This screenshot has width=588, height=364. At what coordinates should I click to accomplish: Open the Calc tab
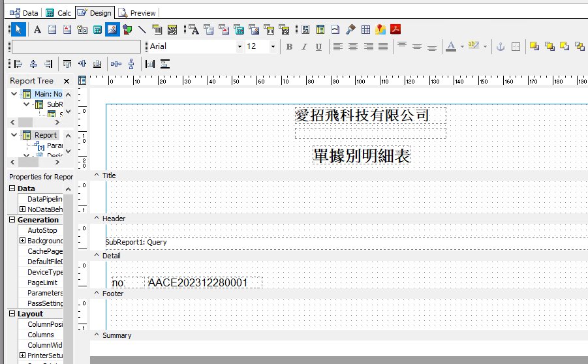[59, 12]
